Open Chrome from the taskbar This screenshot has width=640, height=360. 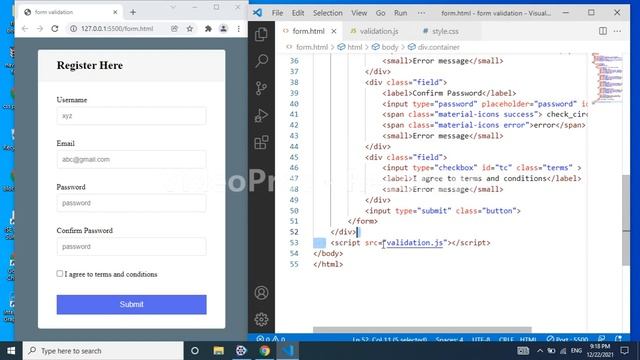coord(264,351)
